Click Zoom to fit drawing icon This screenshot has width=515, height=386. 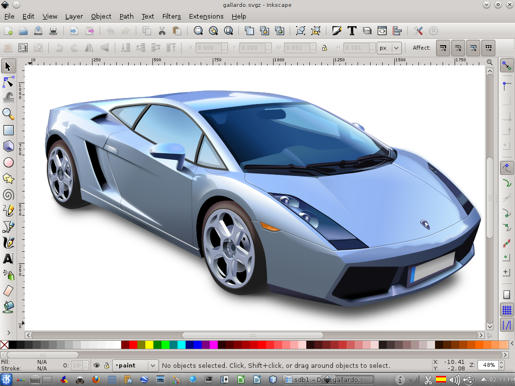[x=213, y=31]
